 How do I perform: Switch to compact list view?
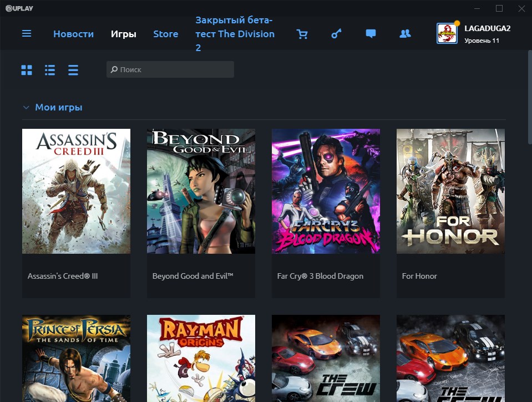pyautogui.click(x=73, y=70)
